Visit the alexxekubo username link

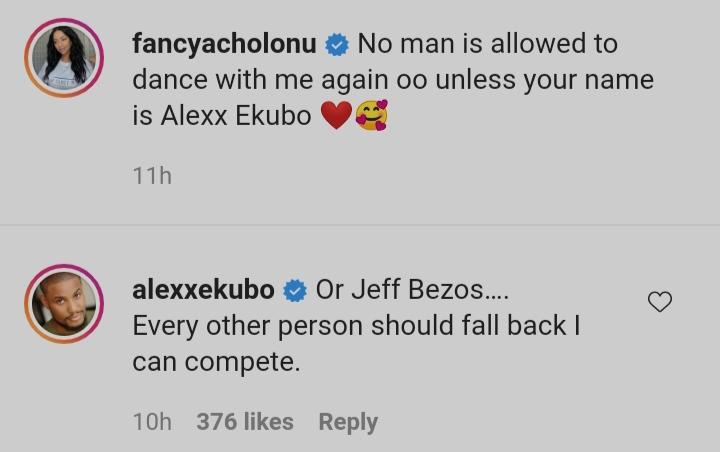coord(203,290)
